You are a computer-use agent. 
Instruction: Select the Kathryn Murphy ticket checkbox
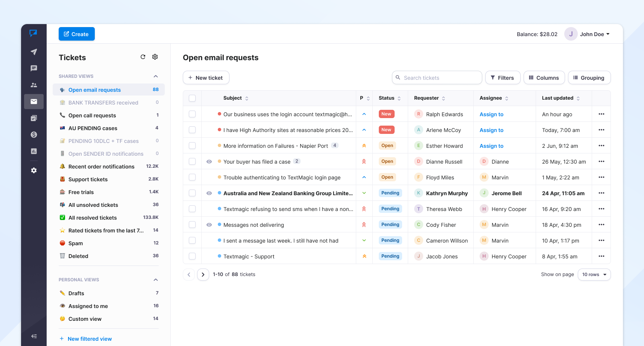[x=192, y=193]
